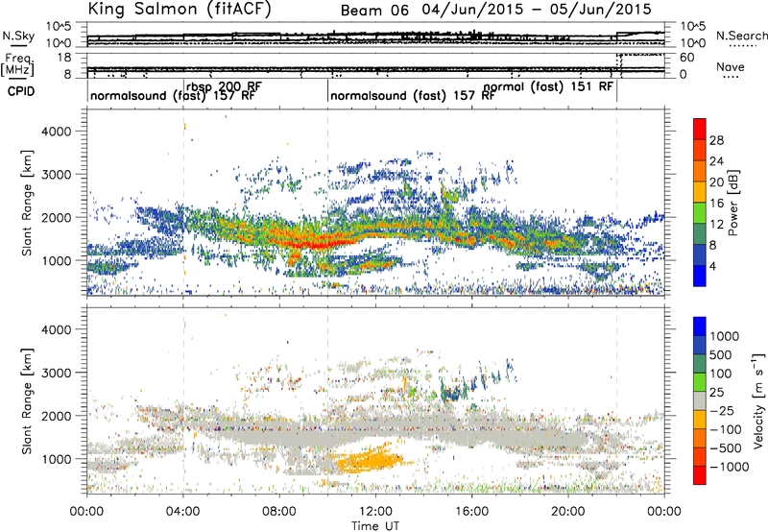The width and height of the screenshot is (768, 532).
Task: Click the "1000" tick on the Velocity color bar
Action: click(x=725, y=336)
